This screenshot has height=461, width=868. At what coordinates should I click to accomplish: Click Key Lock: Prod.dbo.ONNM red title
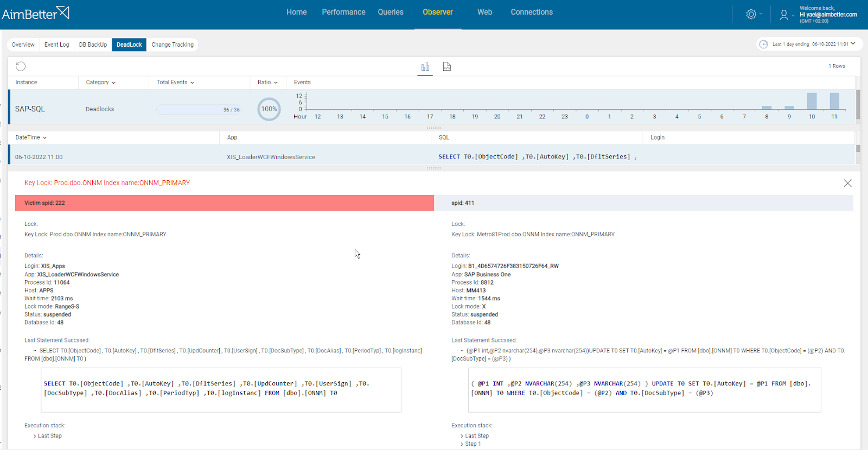(x=107, y=183)
